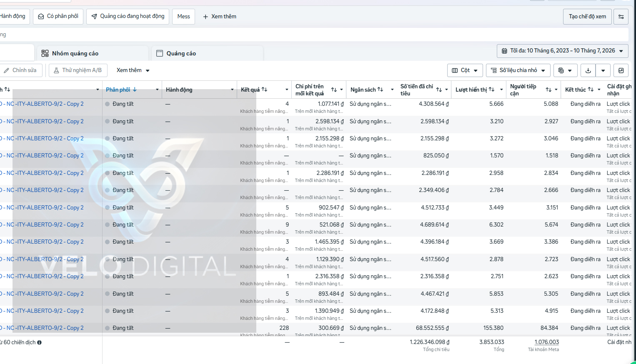Screen dimensions: 636x364
Task: Open the date range picker dropdown
Action: [563, 51]
